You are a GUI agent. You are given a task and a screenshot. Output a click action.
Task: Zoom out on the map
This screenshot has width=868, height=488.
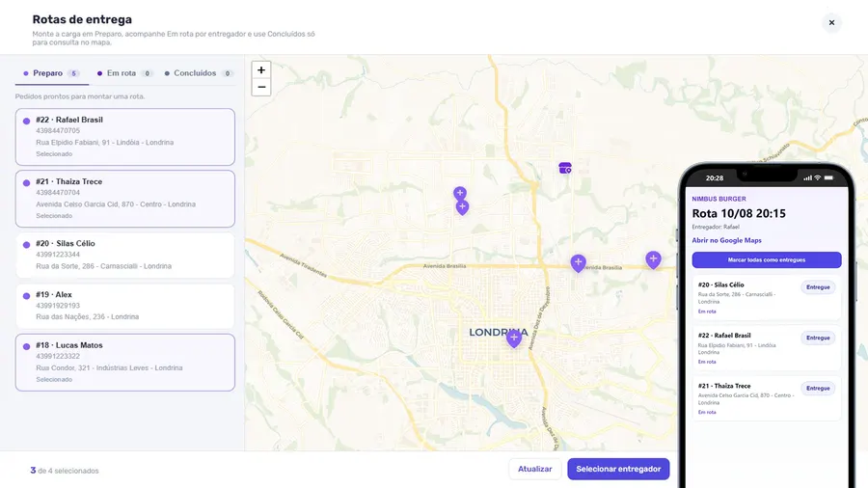click(x=261, y=87)
